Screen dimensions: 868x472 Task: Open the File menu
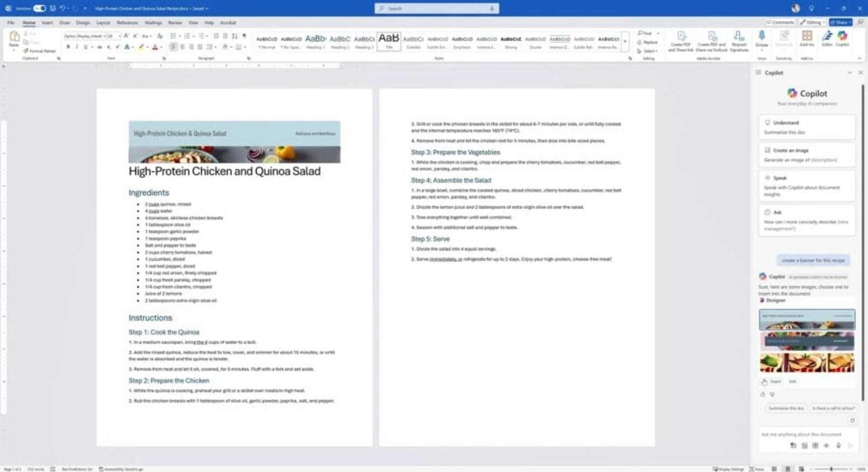pos(11,22)
